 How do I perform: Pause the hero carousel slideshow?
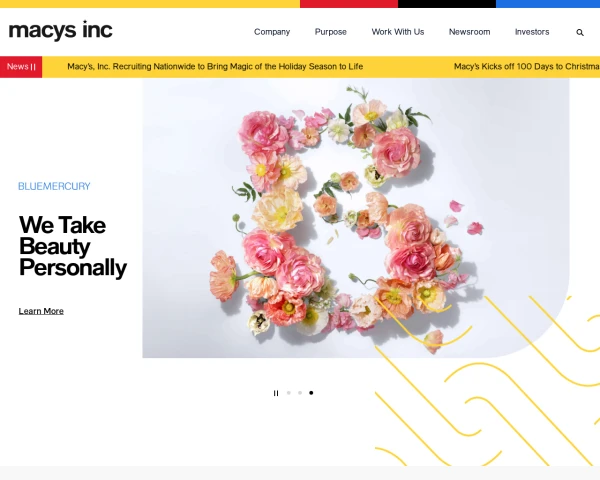276,393
